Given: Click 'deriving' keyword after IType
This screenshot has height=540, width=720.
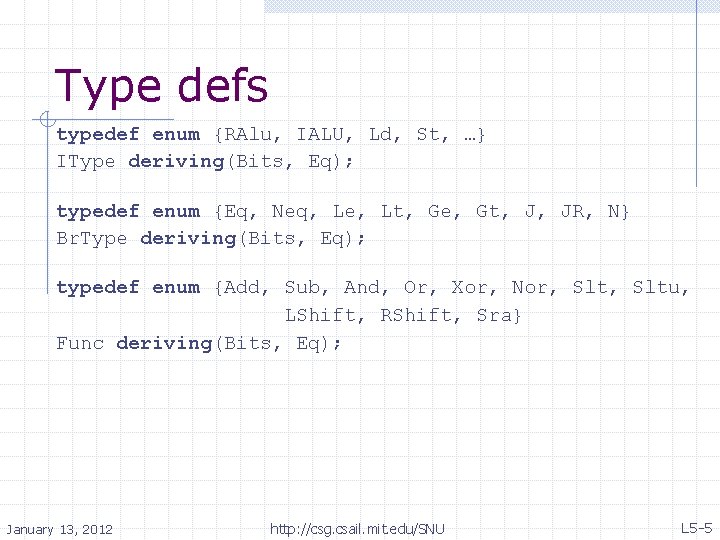Looking at the screenshot, I should [176, 162].
